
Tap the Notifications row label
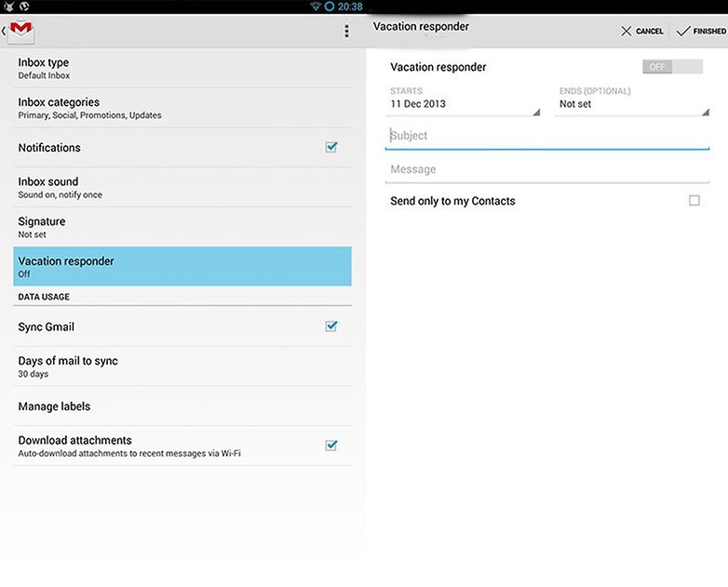[x=49, y=148]
